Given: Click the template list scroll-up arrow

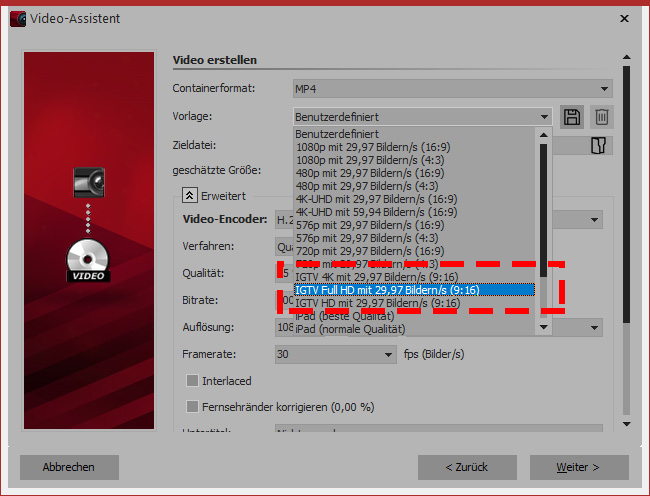Looking at the screenshot, I should (544, 135).
